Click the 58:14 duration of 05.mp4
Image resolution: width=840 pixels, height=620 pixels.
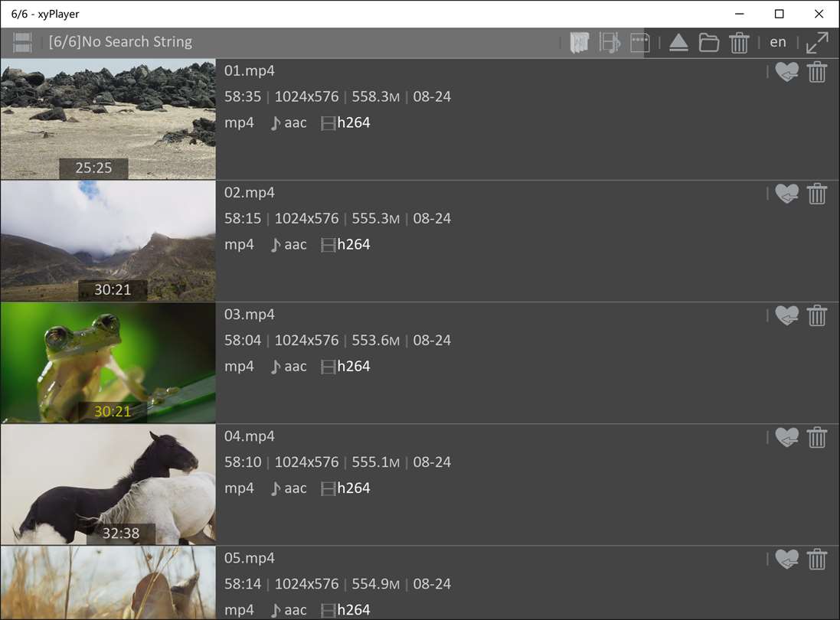point(243,583)
